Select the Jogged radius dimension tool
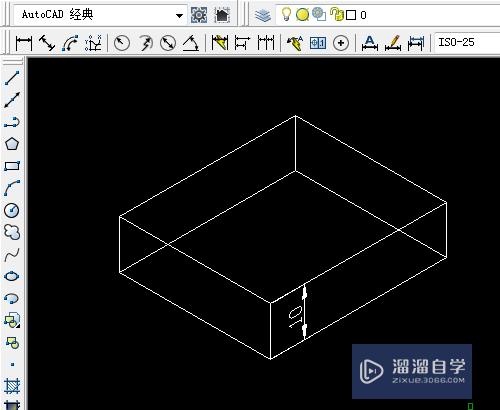 click(145, 43)
